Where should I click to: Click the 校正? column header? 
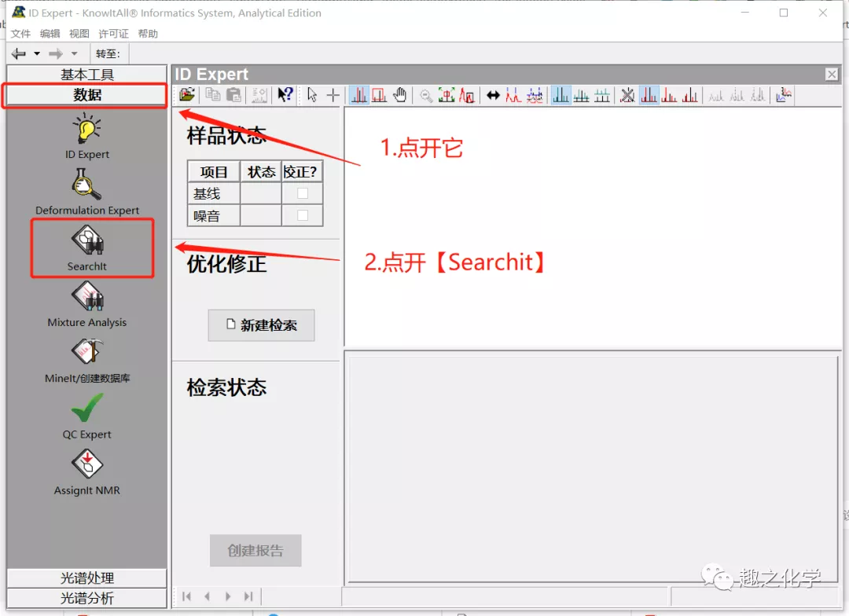pos(302,171)
